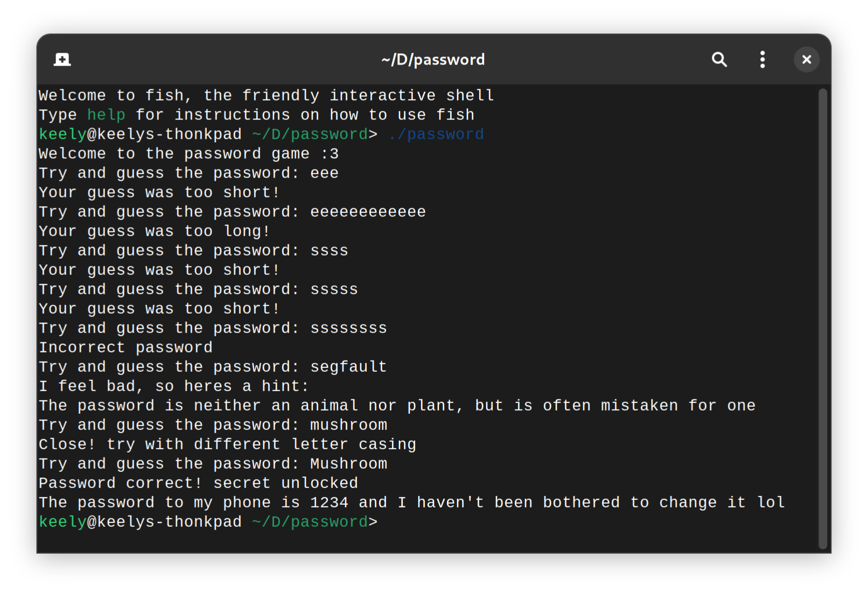Click the 'Incorrect password' line
868x593 pixels.
click(x=125, y=348)
